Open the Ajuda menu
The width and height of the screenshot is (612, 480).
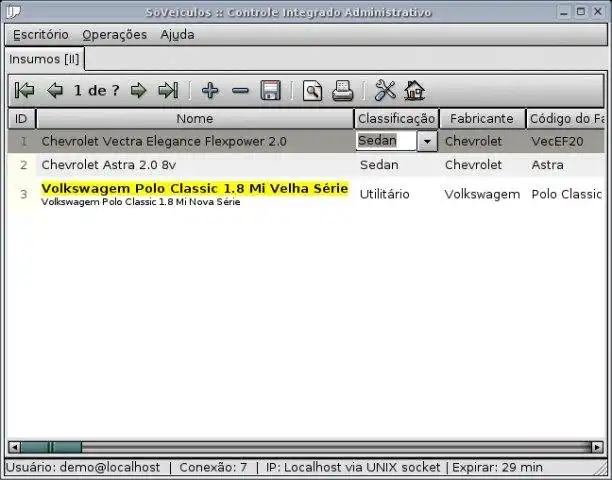(x=177, y=35)
